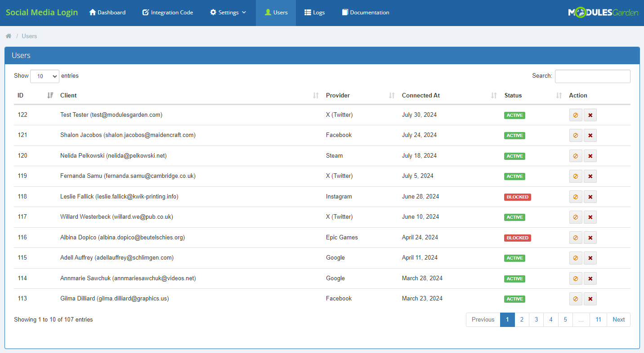This screenshot has height=353, width=644.
Task: Toggle sorting on the ID column
Action: [x=50, y=95]
